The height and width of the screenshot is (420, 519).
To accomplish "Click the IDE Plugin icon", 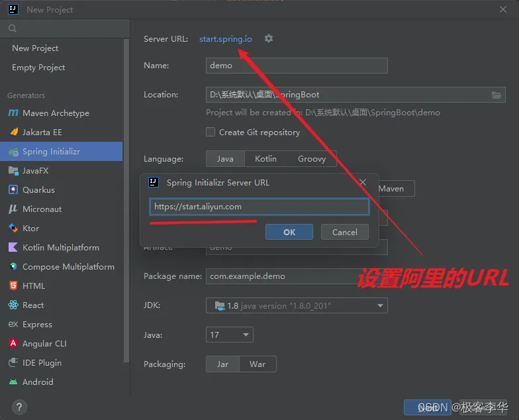I will (x=13, y=362).
